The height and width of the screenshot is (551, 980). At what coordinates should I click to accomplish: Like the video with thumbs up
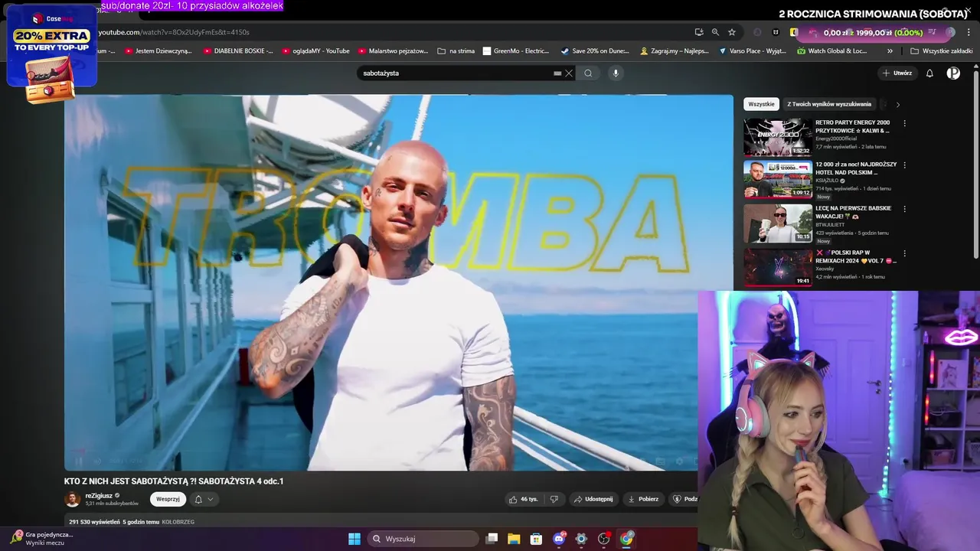523,499
